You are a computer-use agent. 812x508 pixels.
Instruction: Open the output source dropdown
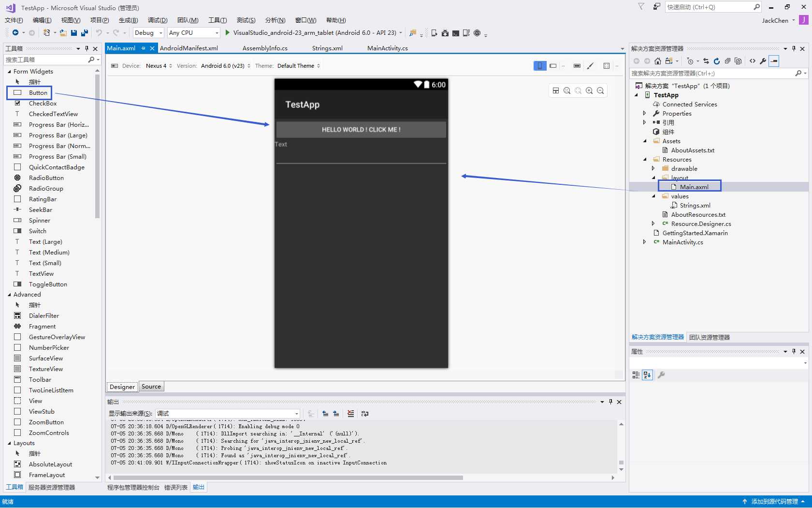coord(228,414)
